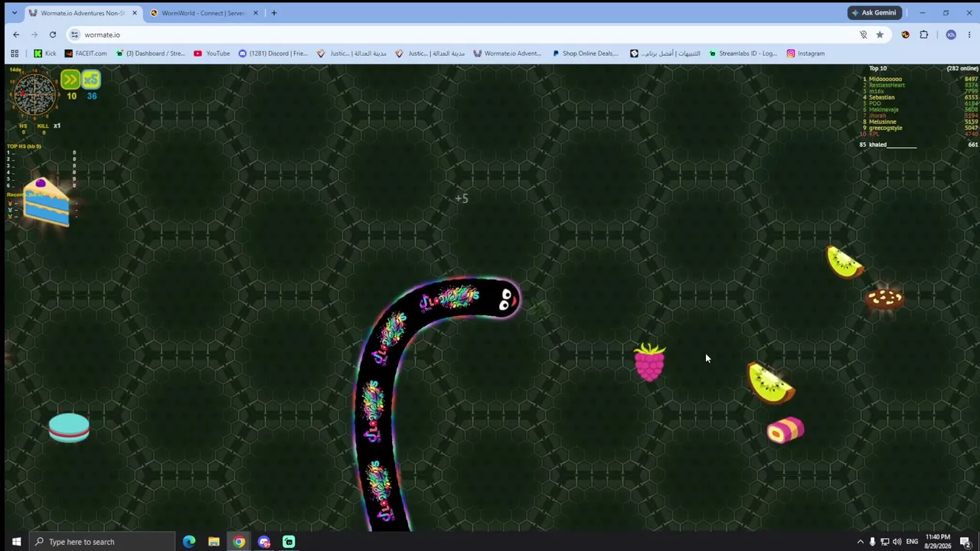Click the microphone icon in system tray
Screen dimensions: 980x551
[872, 542]
